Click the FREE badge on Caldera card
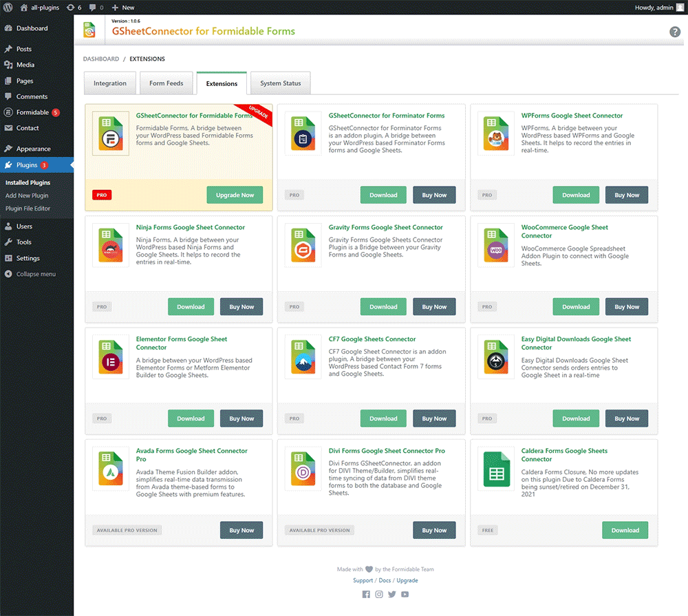This screenshot has height=616, width=688. click(488, 531)
